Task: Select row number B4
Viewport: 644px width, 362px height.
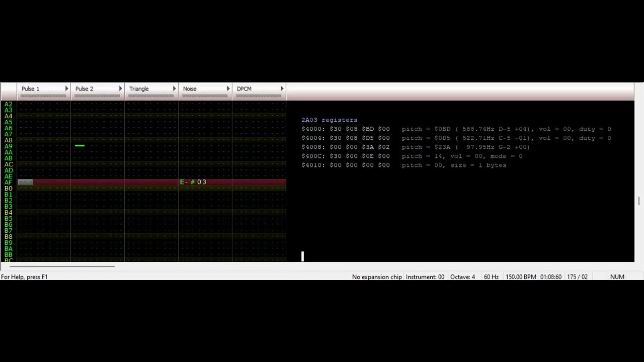Action: tap(9, 213)
